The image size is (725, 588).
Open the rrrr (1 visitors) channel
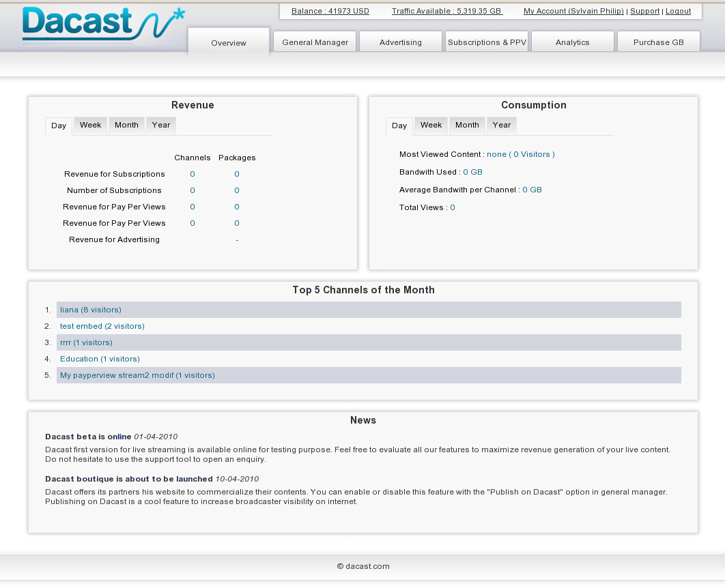click(x=86, y=342)
